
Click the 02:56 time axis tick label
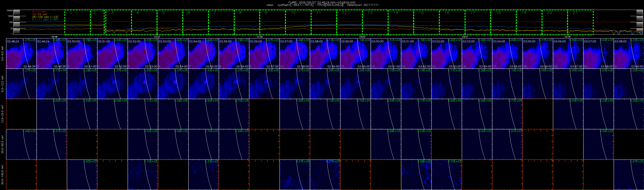pyautogui.click(x=260, y=36)
